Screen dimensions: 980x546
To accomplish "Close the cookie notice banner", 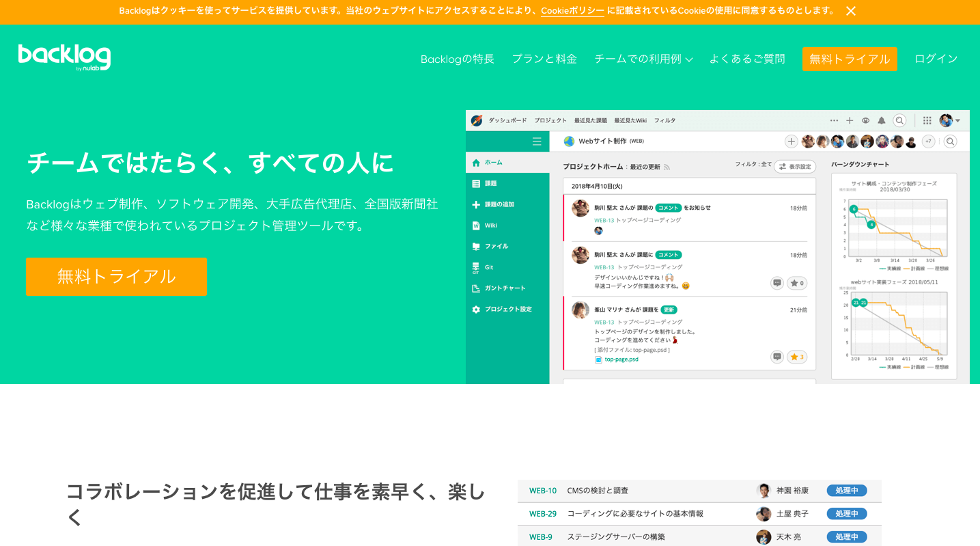I will click(x=850, y=11).
